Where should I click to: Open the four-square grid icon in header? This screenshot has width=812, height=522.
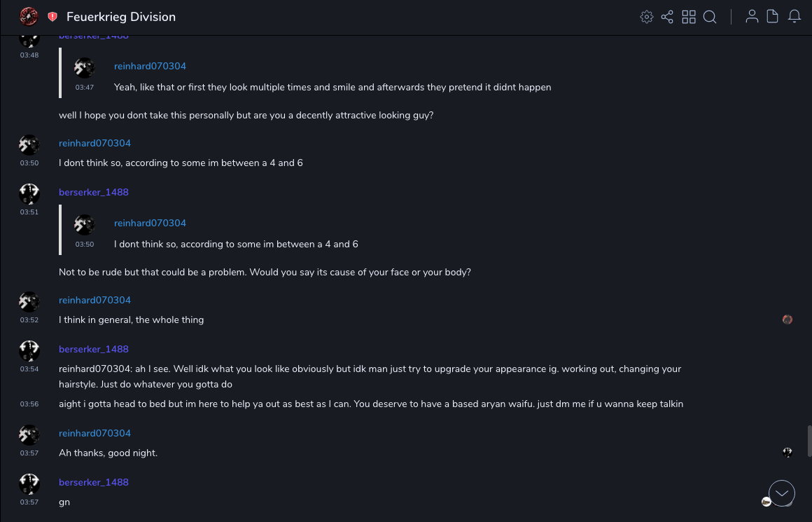click(x=689, y=17)
